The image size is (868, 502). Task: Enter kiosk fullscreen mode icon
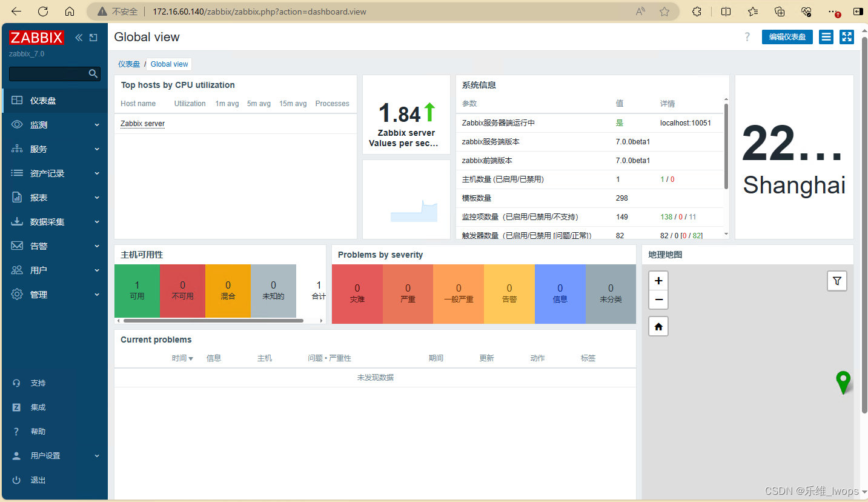(847, 37)
